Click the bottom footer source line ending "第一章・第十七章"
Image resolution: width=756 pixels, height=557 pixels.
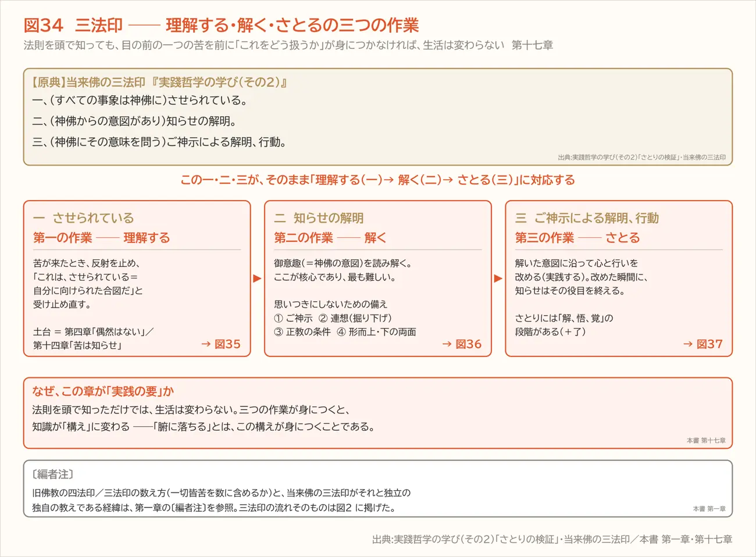coord(552,540)
